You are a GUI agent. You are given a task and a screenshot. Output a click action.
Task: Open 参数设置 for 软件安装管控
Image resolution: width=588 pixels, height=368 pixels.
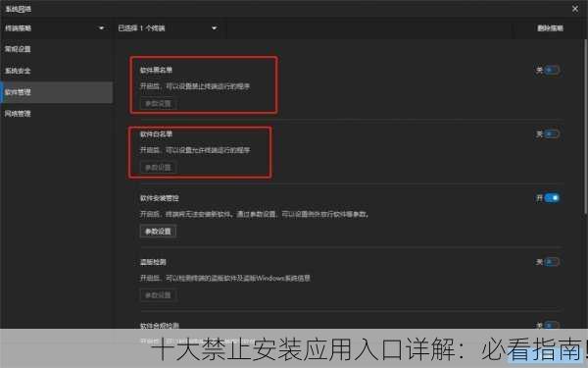pyautogui.click(x=158, y=232)
